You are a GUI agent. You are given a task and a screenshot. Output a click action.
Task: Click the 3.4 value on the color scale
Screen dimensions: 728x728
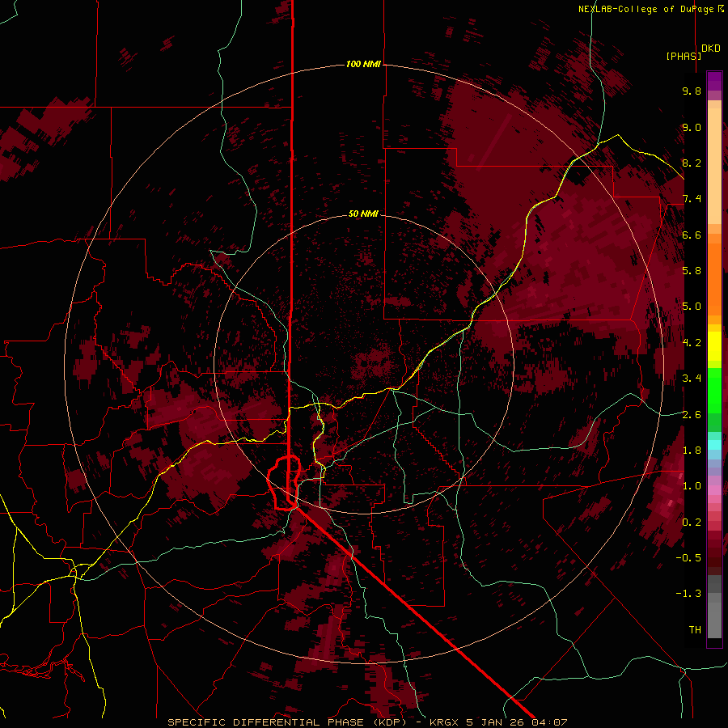point(692,379)
